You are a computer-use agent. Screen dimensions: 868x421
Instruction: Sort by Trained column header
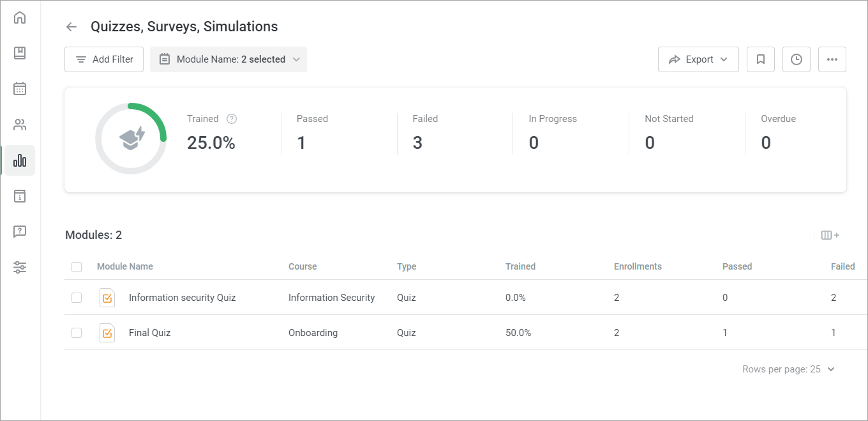520,266
